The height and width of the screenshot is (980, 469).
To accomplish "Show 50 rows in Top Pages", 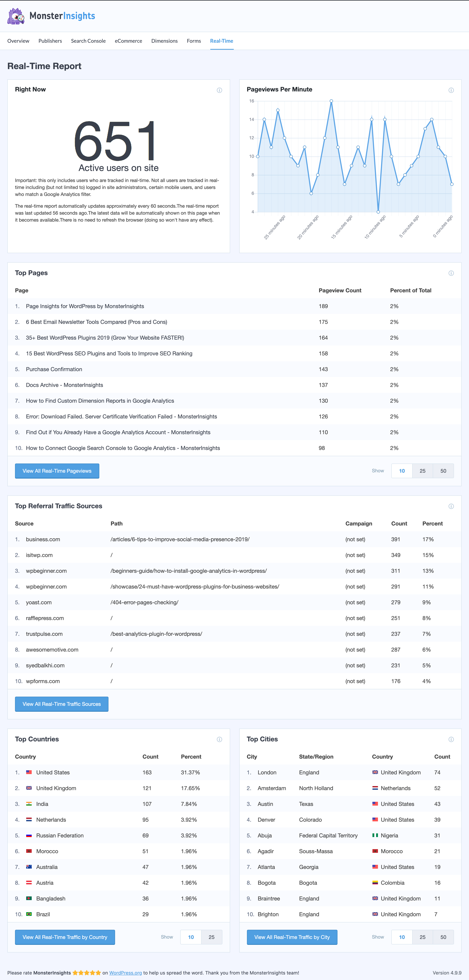I will [443, 471].
